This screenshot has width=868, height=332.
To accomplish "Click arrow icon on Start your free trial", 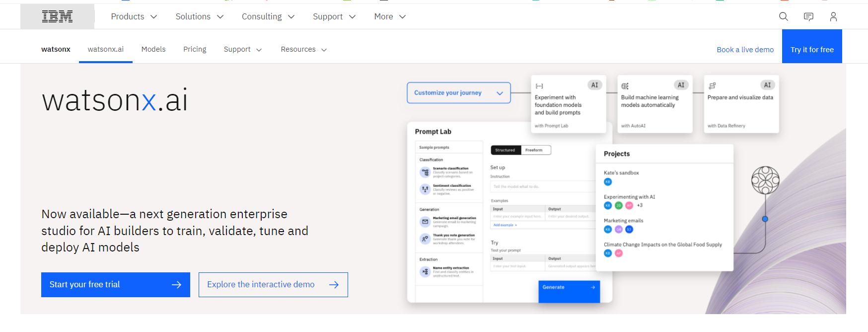I will click(176, 285).
